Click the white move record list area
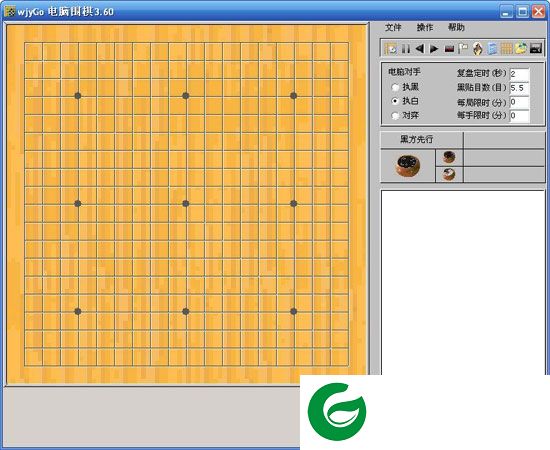 [463, 282]
